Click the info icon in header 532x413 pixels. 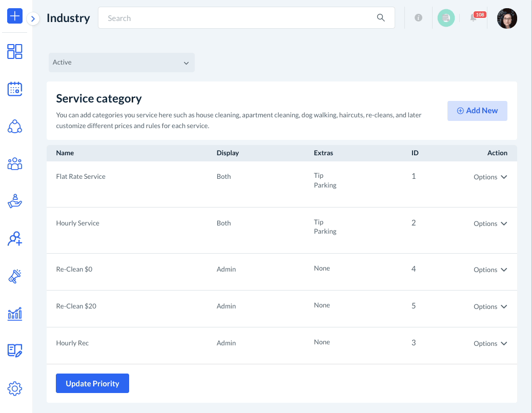coord(418,18)
